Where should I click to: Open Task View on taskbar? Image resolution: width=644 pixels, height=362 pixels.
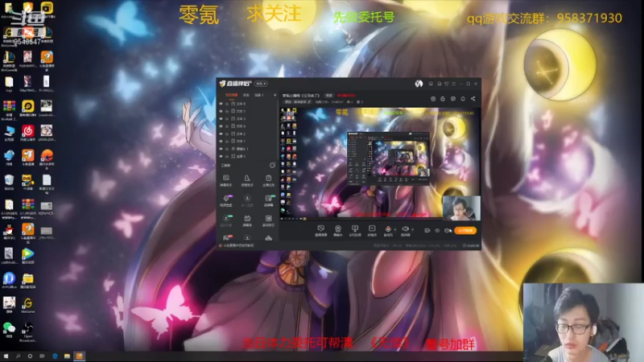(x=42, y=356)
